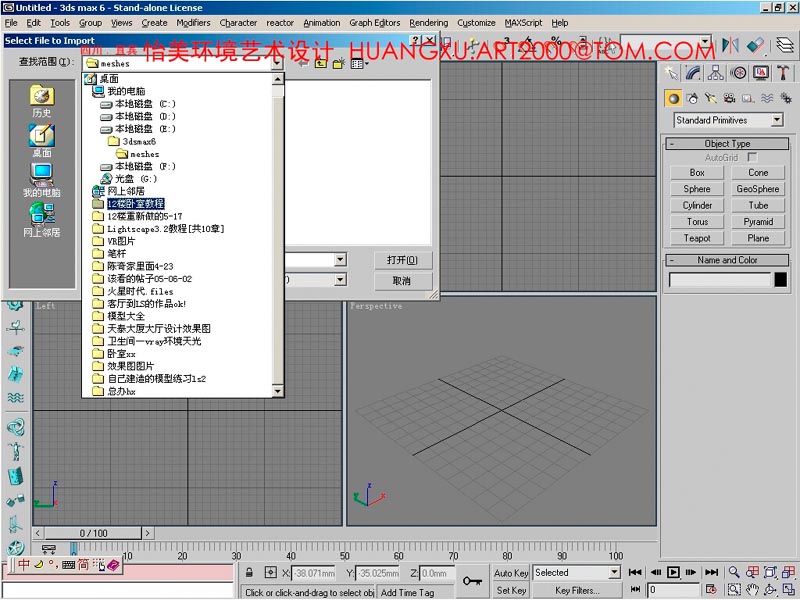The width and height of the screenshot is (800, 600).
Task: Open the mini curve editor icon beside the time ruler
Action: pyautogui.click(x=49, y=549)
